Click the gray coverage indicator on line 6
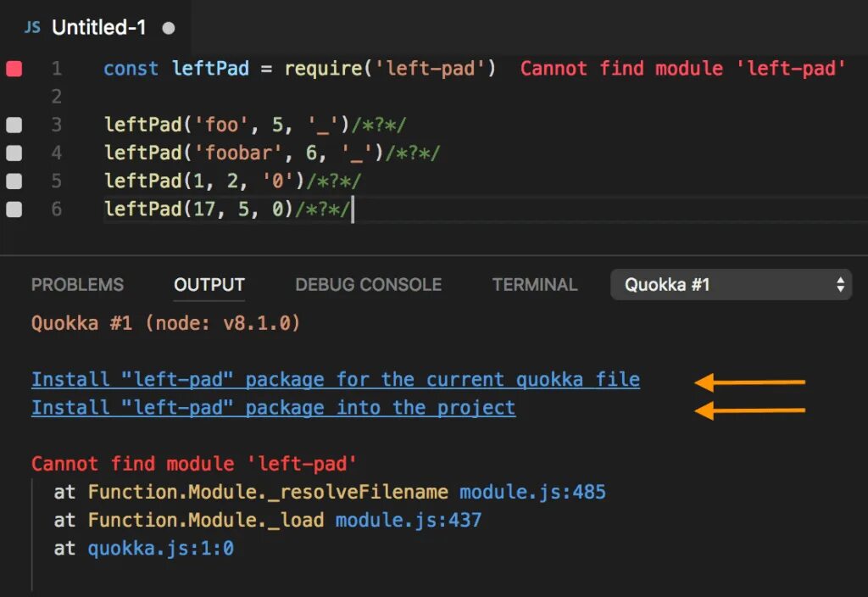The image size is (868, 597). 14,209
